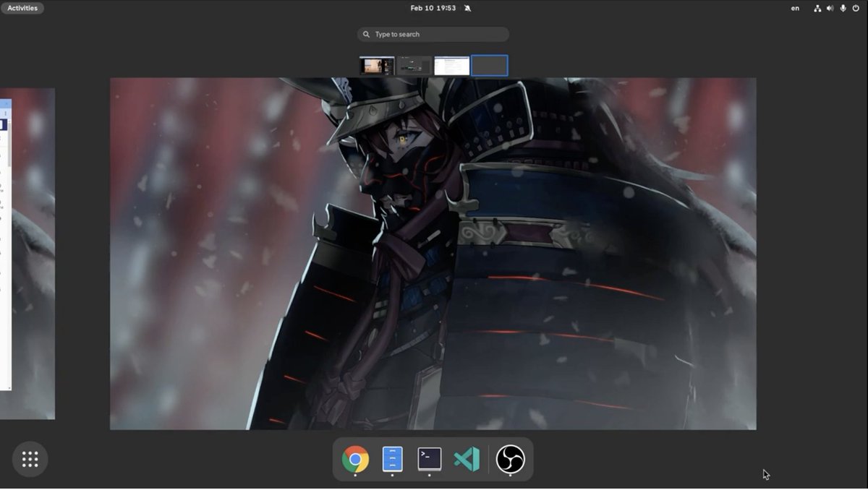Open the 'en' keyboard layout menu
This screenshot has width=868, height=490.
coord(795,8)
